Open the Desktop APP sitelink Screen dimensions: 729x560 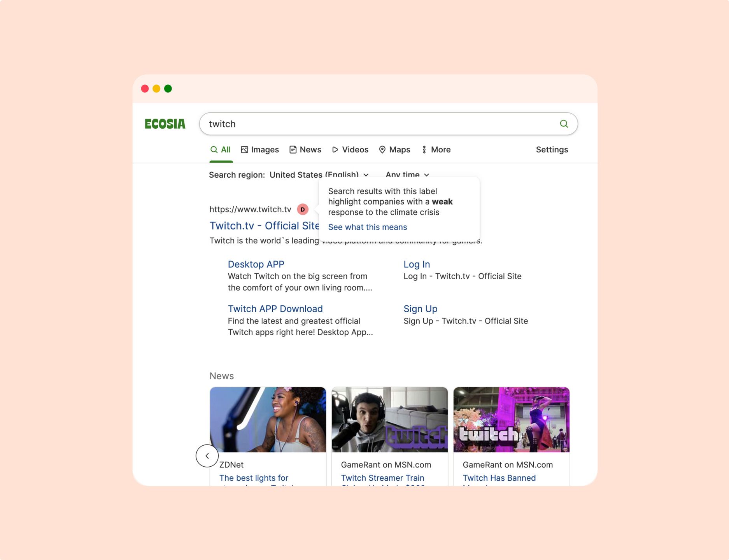[x=256, y=264]
